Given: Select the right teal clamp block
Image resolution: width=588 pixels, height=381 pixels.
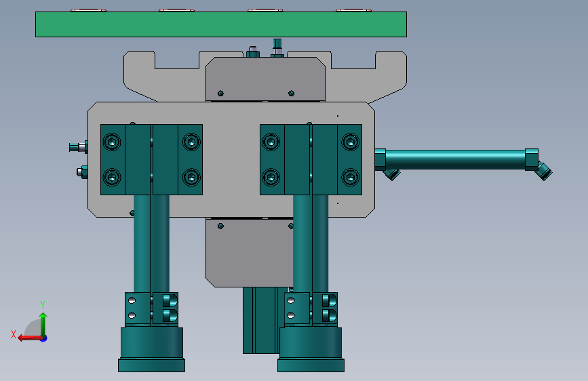Looking at the screenshot, I should 311,160.
